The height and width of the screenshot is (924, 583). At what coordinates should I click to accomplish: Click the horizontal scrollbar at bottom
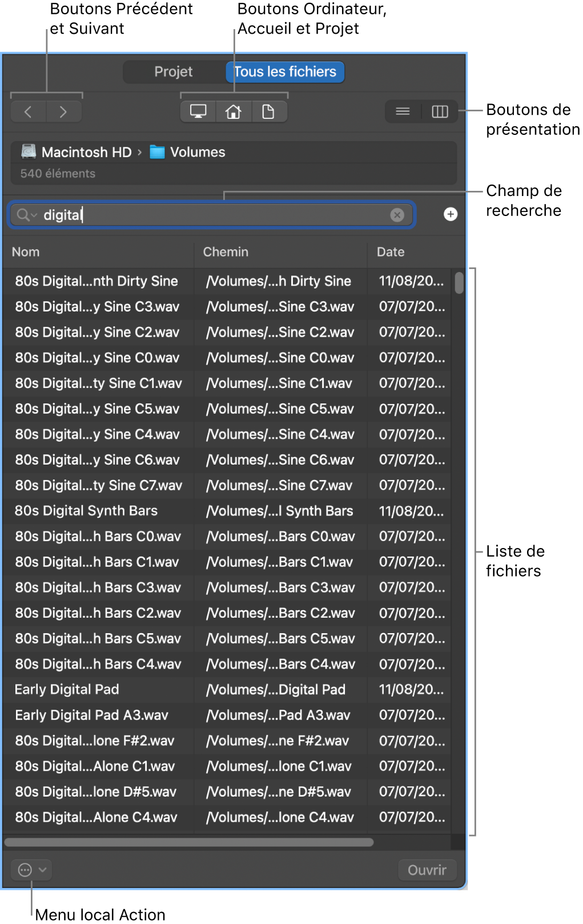tap(188, 842)
